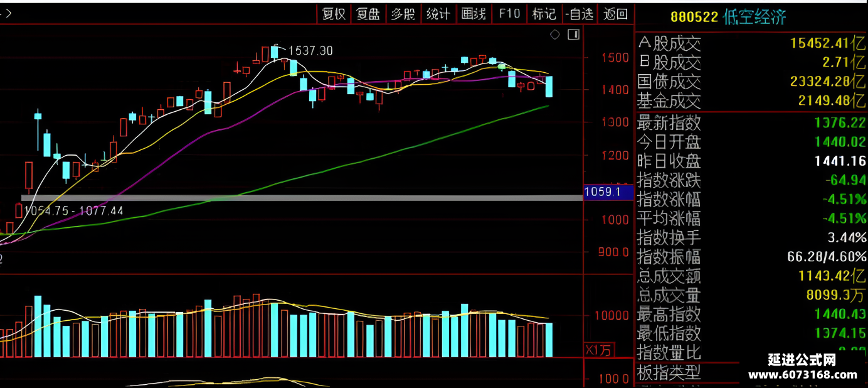Screen dimensions: 868x388
Task: Click the 880522 低空经济 title
Action: coord(728,17)
